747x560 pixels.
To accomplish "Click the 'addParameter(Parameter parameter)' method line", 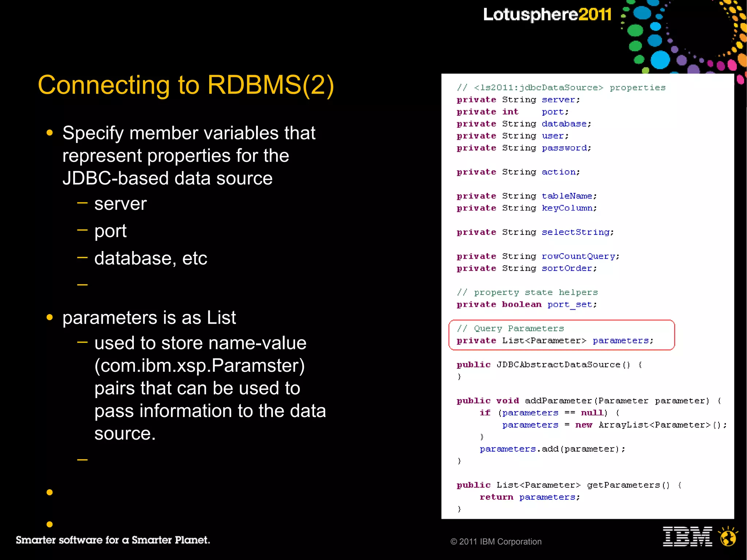I will (x=589, y=401).
